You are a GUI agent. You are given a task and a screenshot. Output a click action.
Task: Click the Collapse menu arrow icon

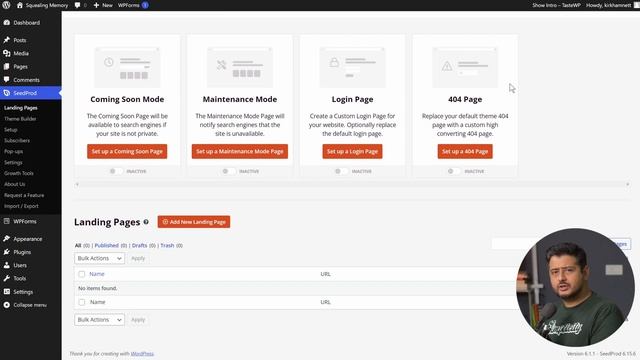click(7, 305)
